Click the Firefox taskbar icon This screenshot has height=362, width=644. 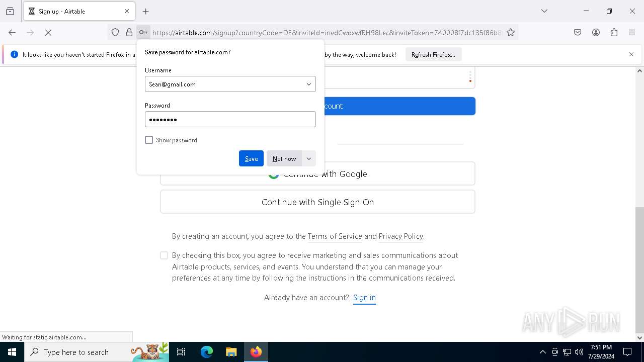(256, 352)
